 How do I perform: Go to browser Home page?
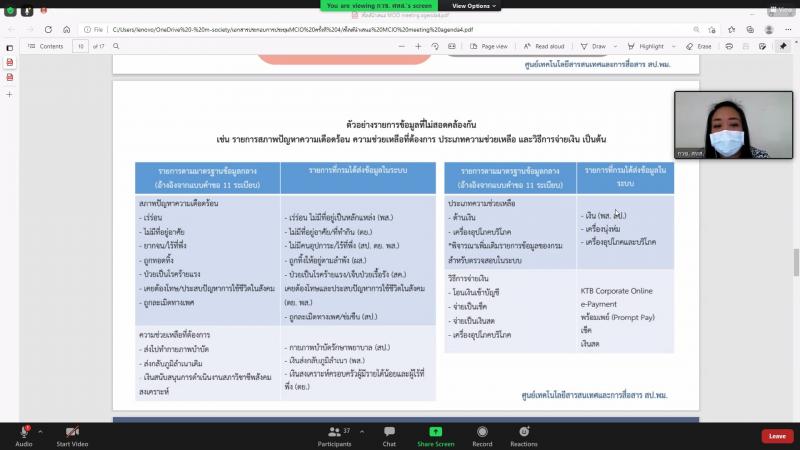tap(66, 30)
